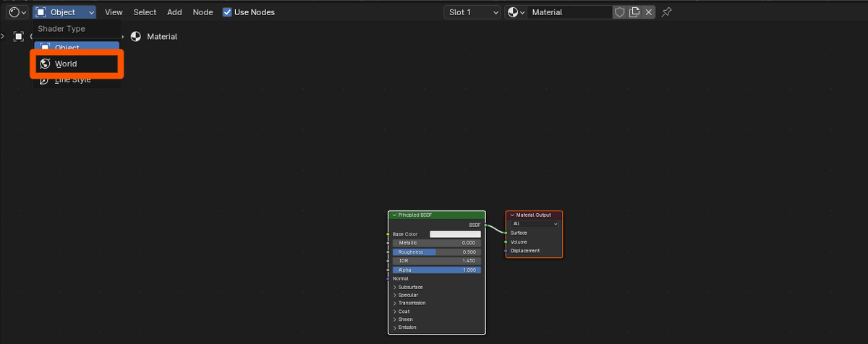Click the Roughness input socket
The width and height of the screenshot is (868, 344).
coord(388,252)
